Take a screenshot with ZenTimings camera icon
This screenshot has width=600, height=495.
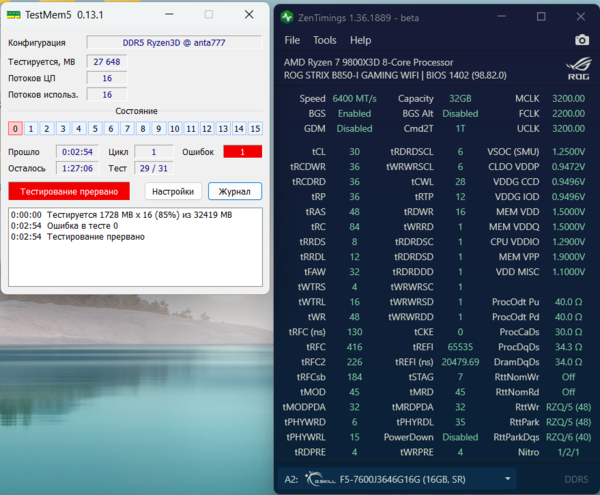click(582, 40)
